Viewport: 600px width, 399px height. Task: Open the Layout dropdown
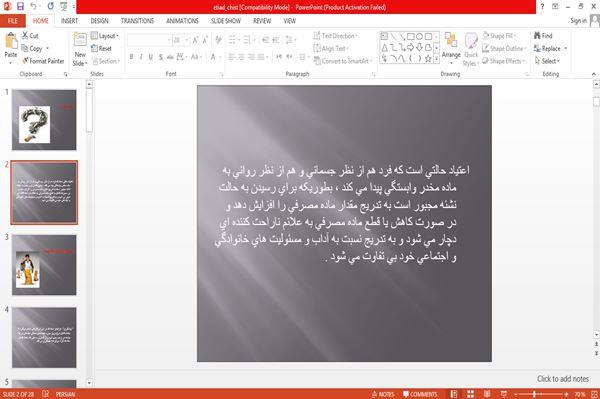click(105, 36)
